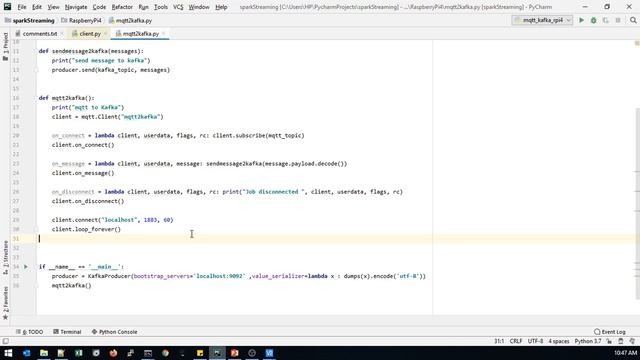Toggle the Favorites tool window side tab

(5, 302)
